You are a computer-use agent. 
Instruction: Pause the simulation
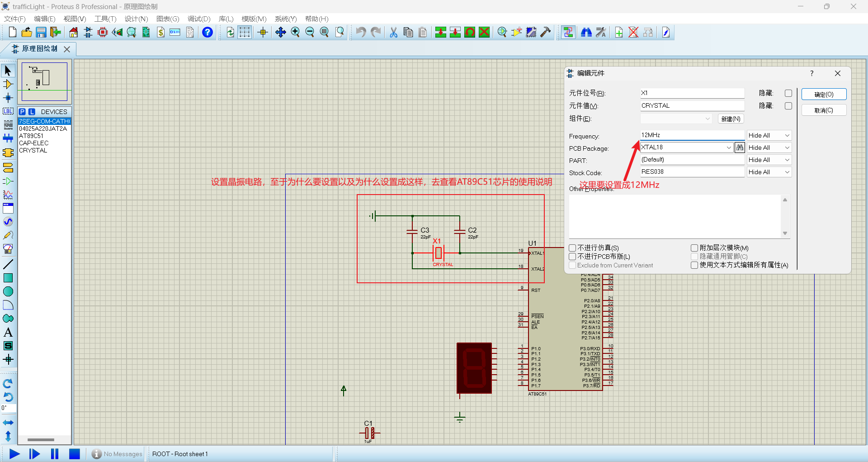[55, 454]
